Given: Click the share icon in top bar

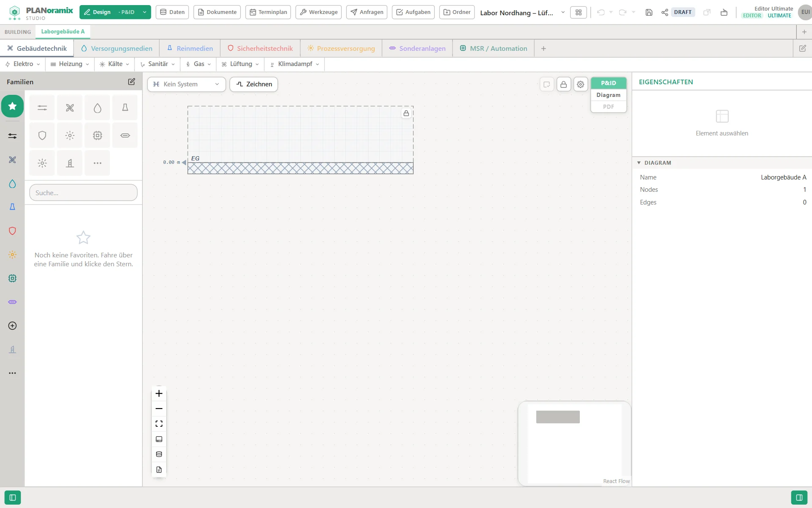Looking at the screenshot, I should (665, 12).
